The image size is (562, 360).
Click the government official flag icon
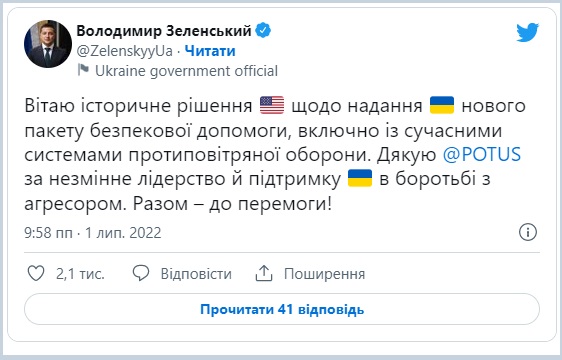coord(83,70)
